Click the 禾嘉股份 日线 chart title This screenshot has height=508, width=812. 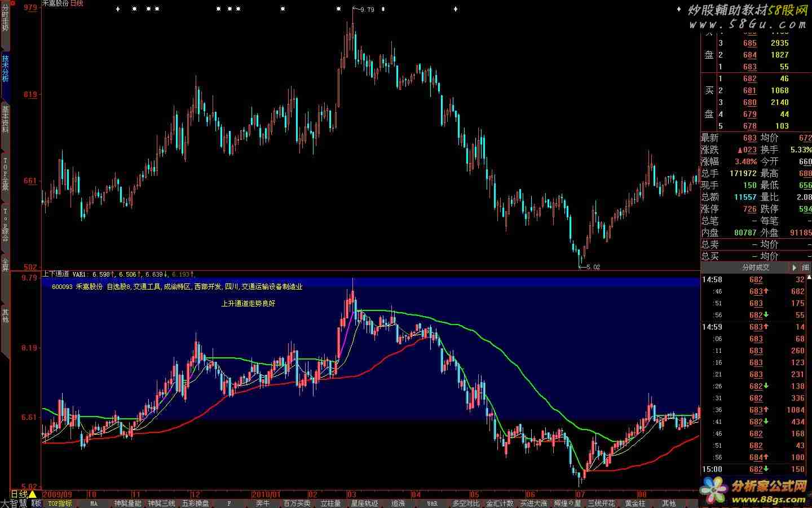pos(63,3)
